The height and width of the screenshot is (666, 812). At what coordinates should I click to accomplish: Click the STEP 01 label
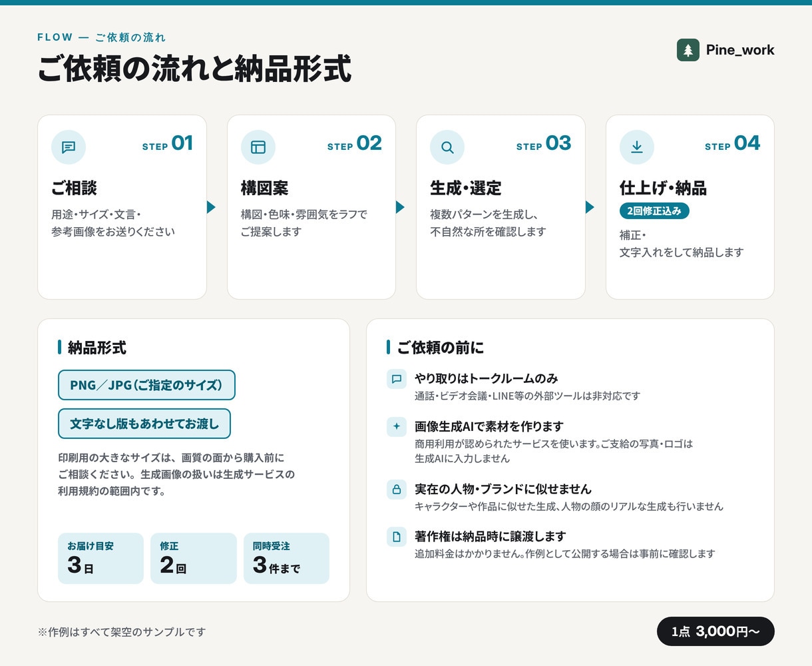pyautogui.click(x=168, y=144)
